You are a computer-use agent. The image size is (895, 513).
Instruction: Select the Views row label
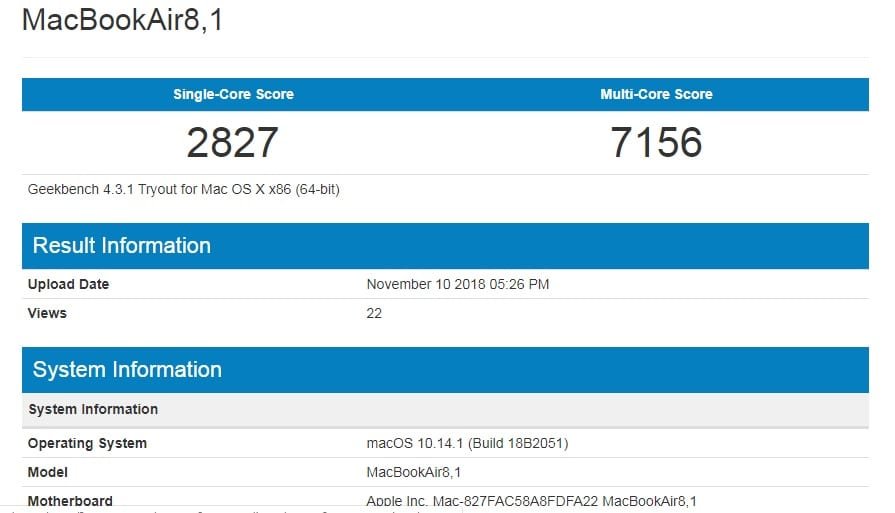47,313
